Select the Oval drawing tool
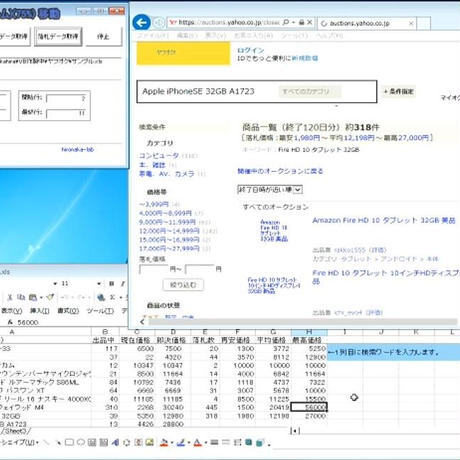The width and height of the screenshot is (460, 460). 81,443
